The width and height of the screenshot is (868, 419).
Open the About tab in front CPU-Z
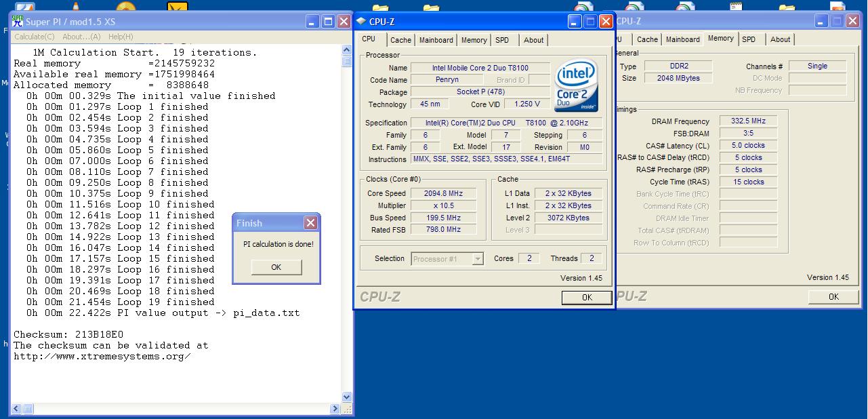tap(534, 40)
